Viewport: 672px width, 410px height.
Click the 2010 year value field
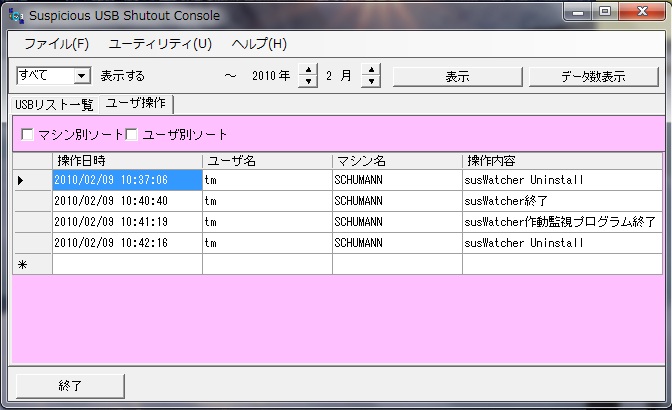263,76
